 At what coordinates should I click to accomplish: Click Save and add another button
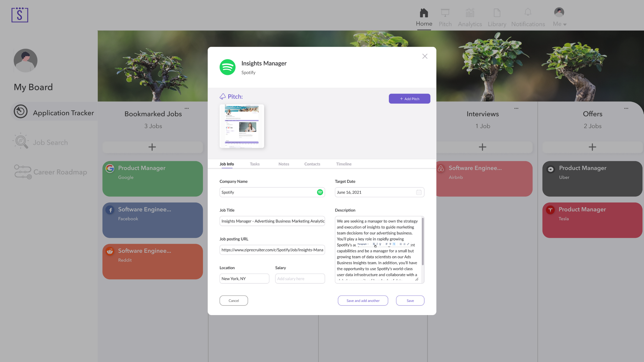(363, 301)
